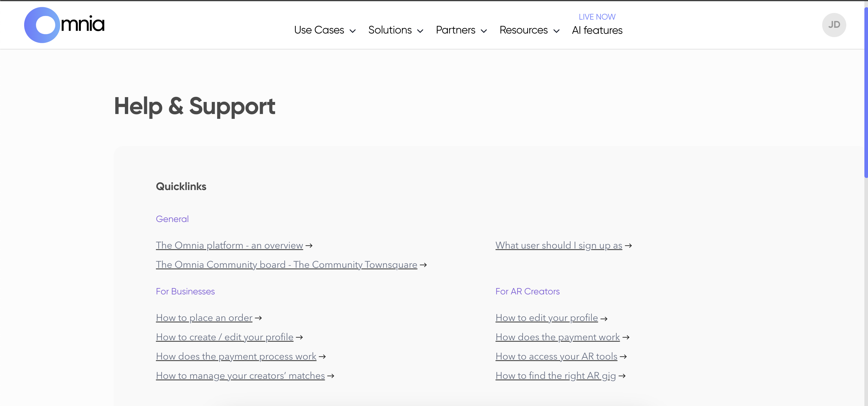Screen dimensions: 868x406
Task: Click arrow after 'How to create / edit your profile'
Action: point(299,337)
